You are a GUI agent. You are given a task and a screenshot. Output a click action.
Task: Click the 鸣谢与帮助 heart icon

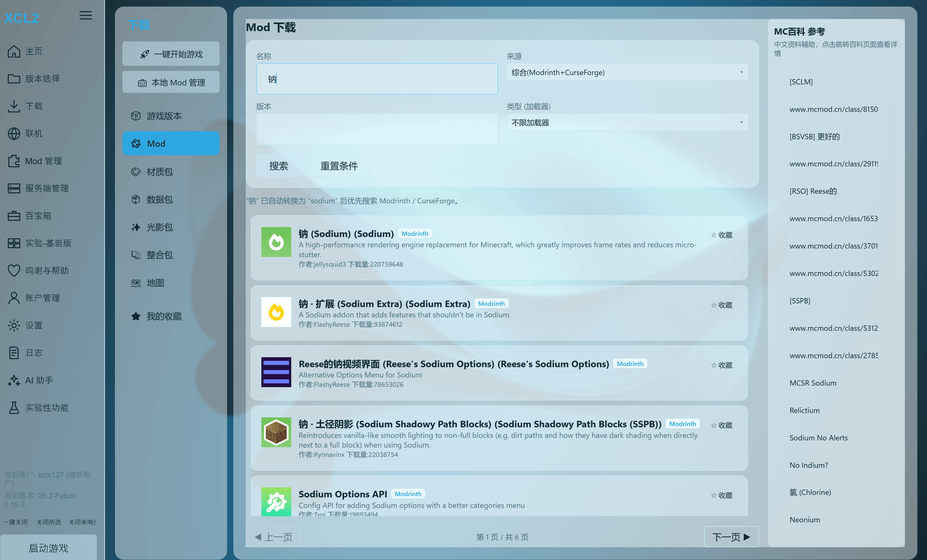(14, 271)
